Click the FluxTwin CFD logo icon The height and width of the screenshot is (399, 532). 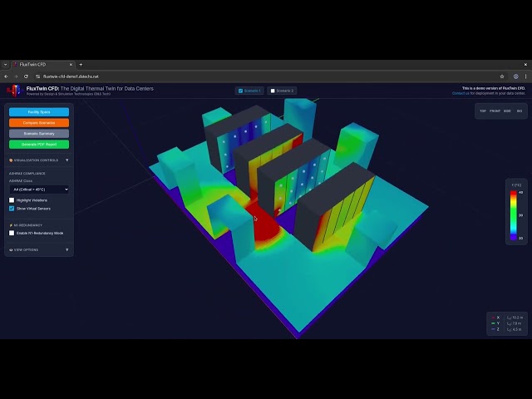point(14,91)
